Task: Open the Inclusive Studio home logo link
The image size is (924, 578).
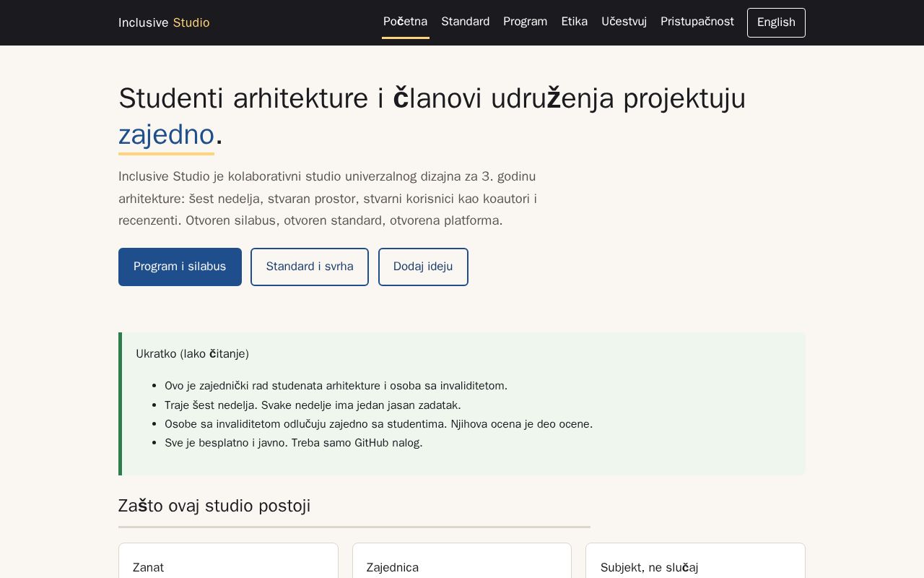Action: click(x=164, y=22)
